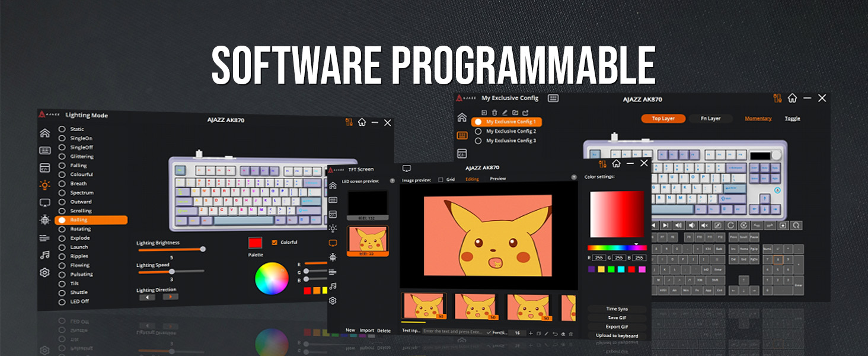
Task: Click the mute speaker icon in config media row
Action: coord(704,225)
